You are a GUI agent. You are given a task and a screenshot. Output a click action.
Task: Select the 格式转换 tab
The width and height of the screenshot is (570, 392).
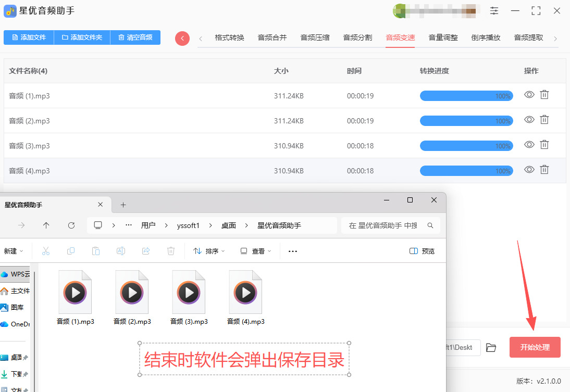[229, 37]
